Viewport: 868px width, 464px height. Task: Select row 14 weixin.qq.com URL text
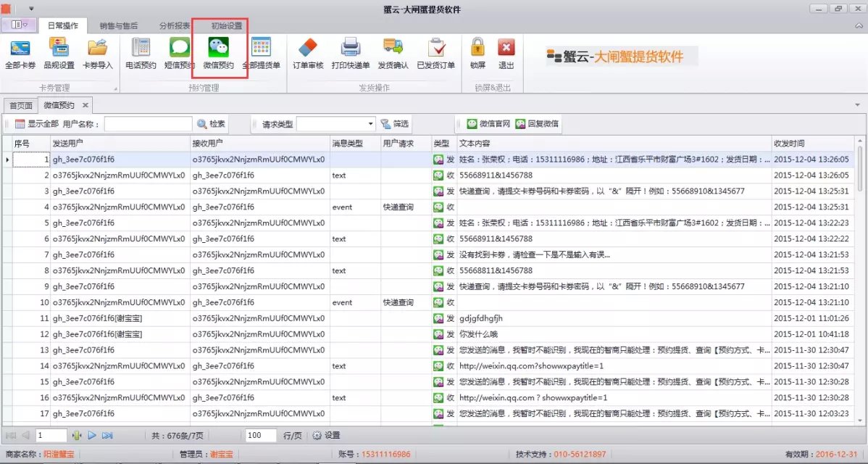[531, 366]
